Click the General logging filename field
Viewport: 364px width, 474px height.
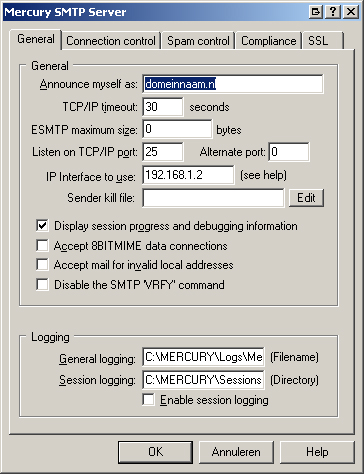203,357
